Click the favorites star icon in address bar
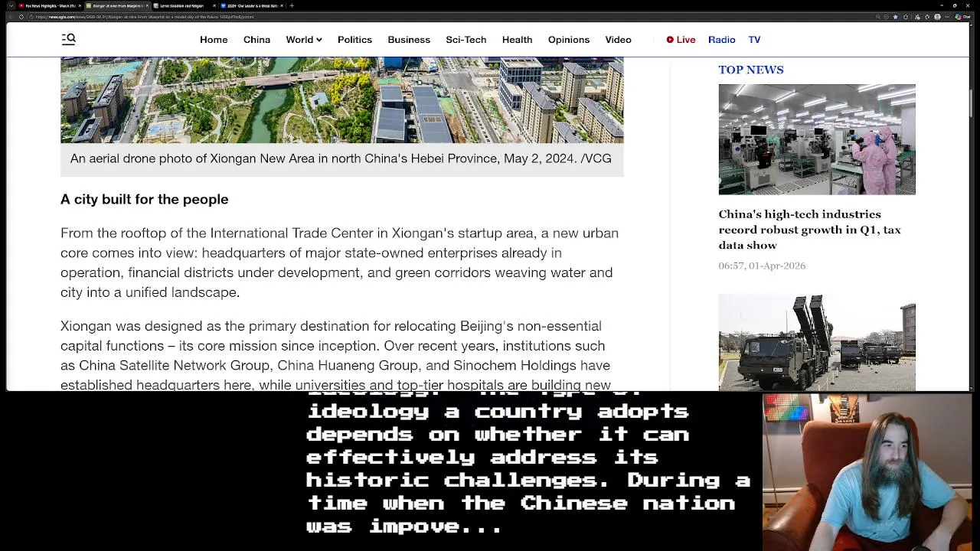Image resolution: width=980 pixels, height=551 pixels. point(896,17)
